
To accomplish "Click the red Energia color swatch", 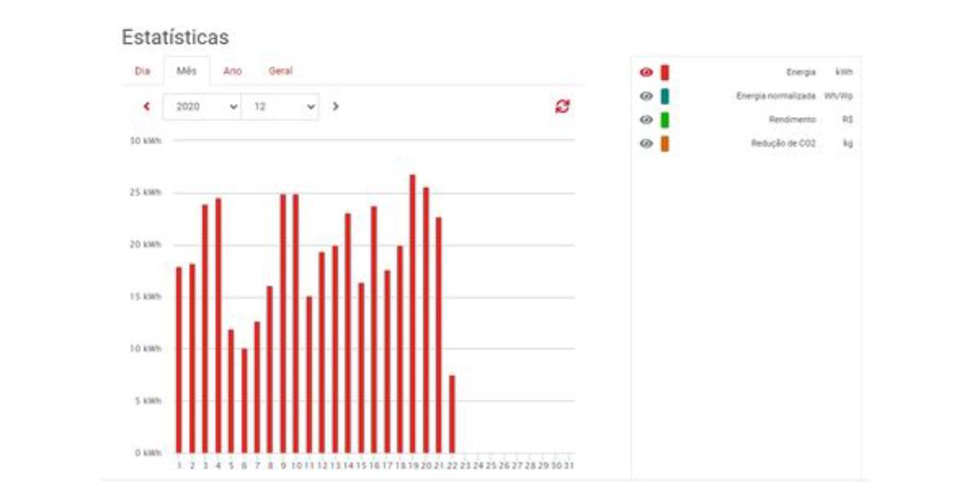I will 665,73.
